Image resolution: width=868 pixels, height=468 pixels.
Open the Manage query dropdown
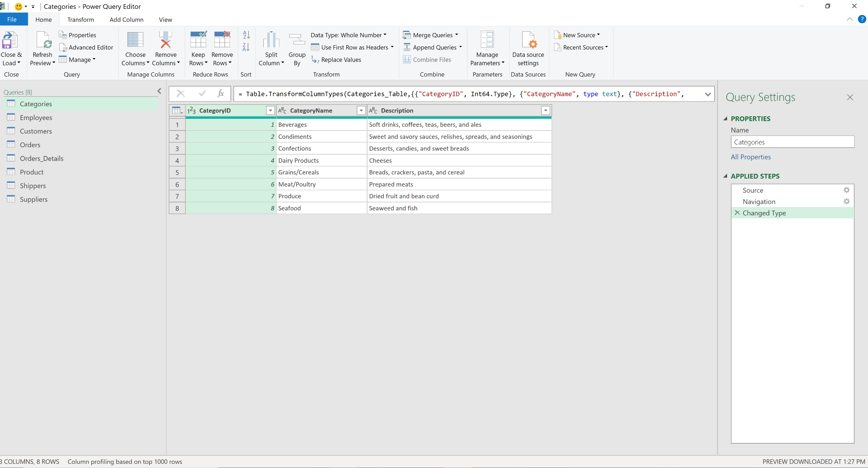point(77,60)
